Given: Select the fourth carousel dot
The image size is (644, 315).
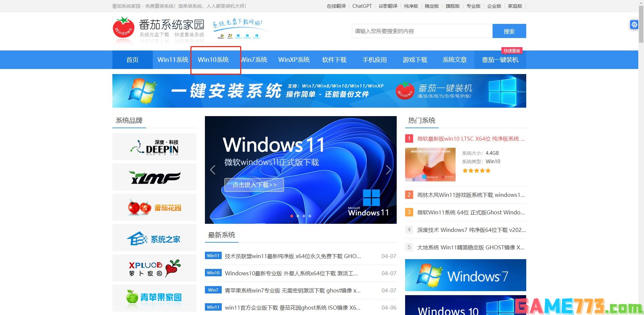Looking at the screenshot, I should pyautogui.click(x=310, y=216).
